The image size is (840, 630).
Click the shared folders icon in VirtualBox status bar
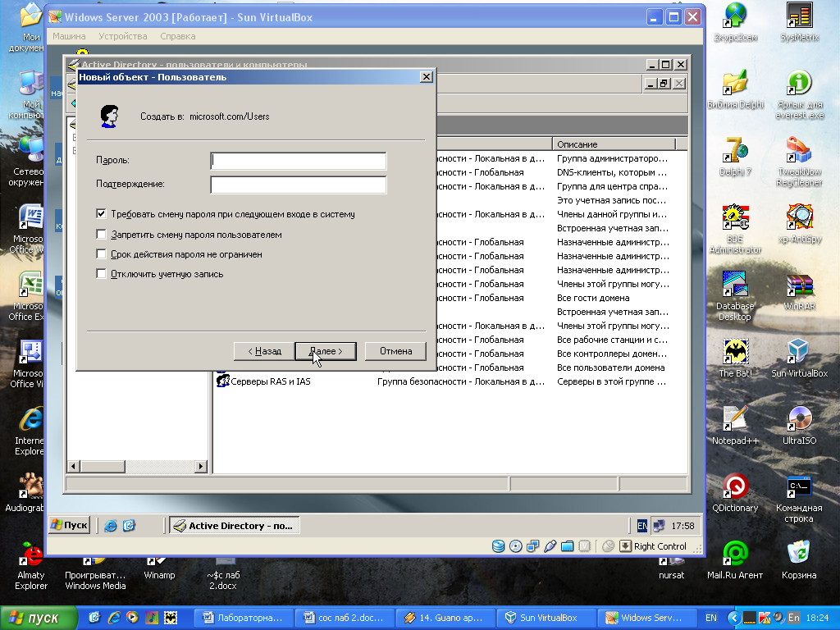(567, 546)
